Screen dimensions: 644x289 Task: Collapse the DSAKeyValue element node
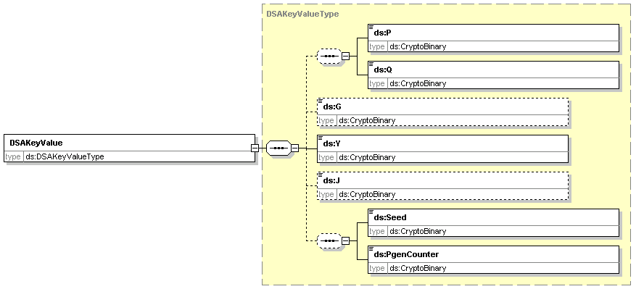[x=255, y=148]
